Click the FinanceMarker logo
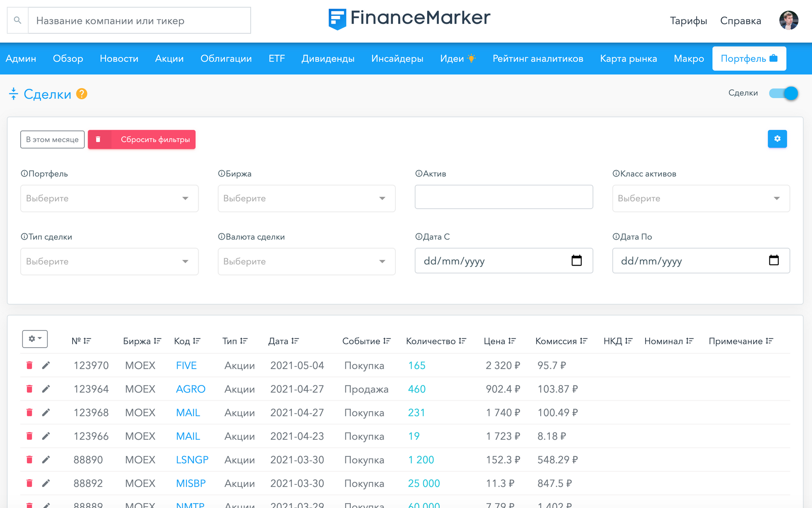The image size is (812, 508). pyautogui.click(x=409, y=19)
